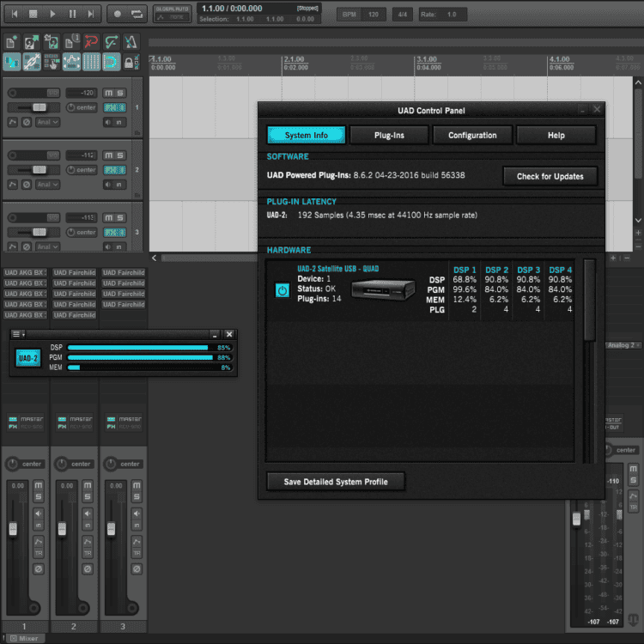This screenshot has width=644, height=644.
Task: Open the FX chain on track 3
Action: pos(114,233)
